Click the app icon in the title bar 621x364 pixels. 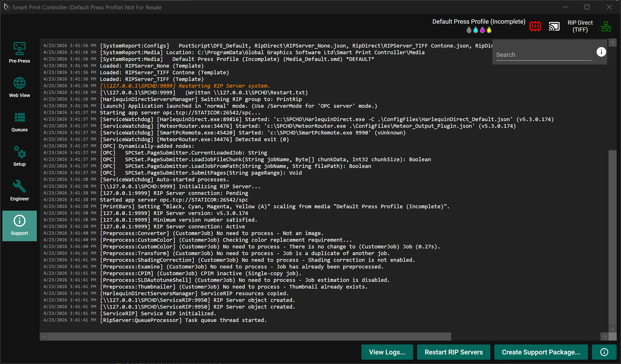point(7,7)
